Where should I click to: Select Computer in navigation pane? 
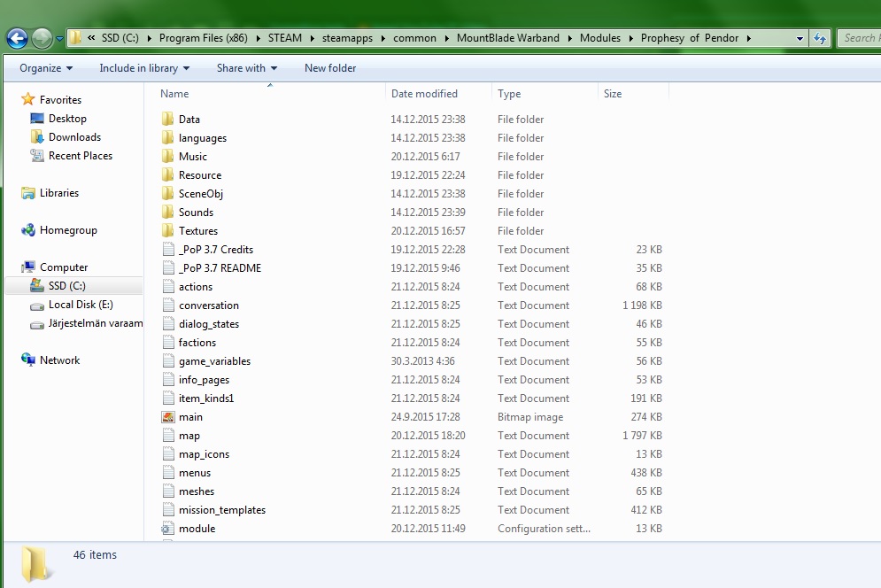64,267
